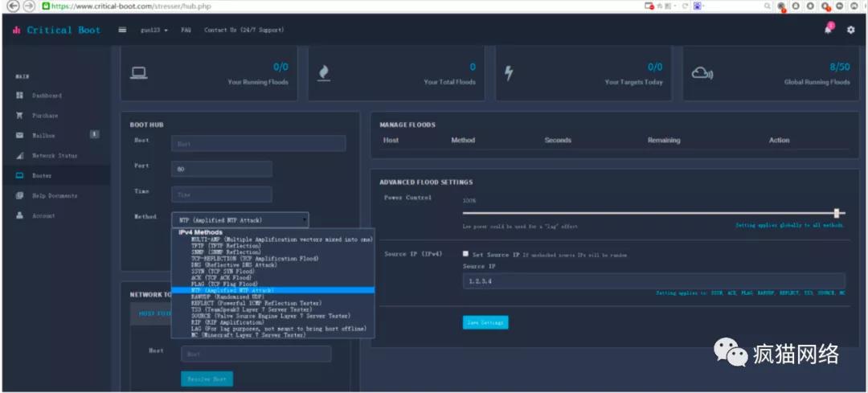Enable the Set Source IP checkbox
868x393 pixels.
point(466,254)
